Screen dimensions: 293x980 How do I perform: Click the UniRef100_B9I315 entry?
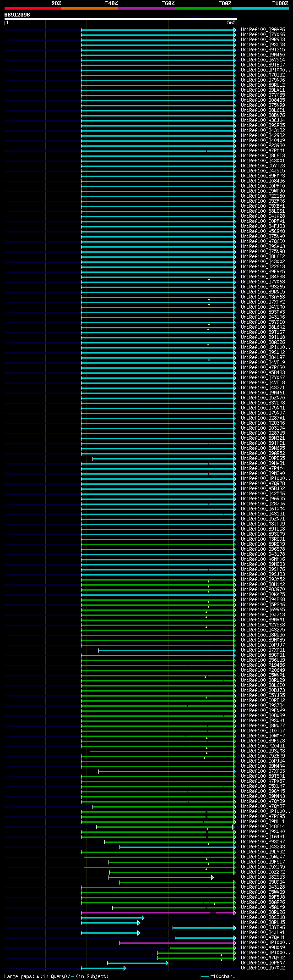(263, 50)
